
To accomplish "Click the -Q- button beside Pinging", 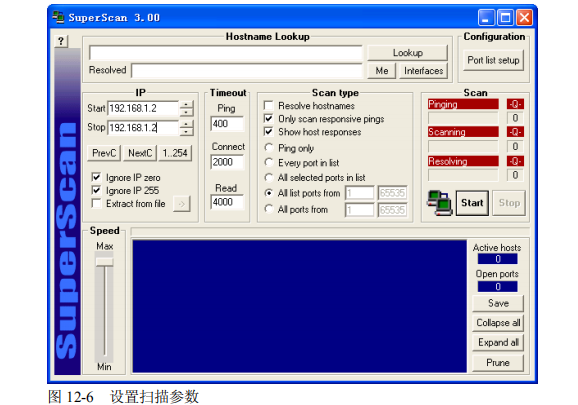I will (x=515, y=104).
